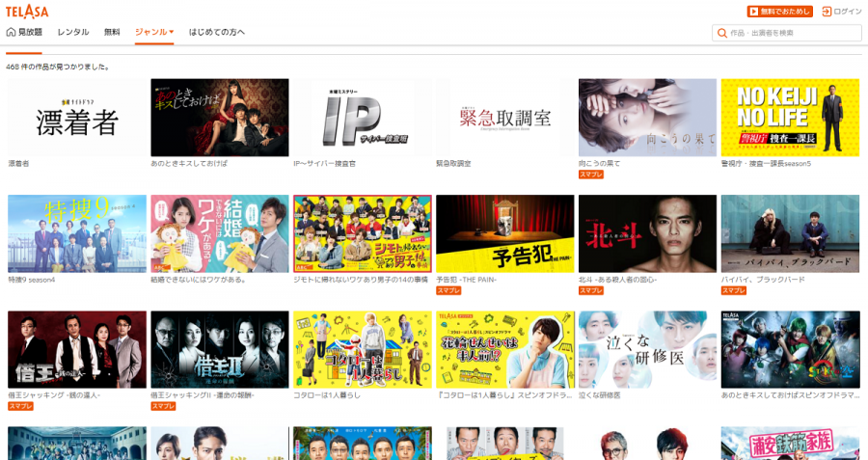Click the login arrow icon
Viewport: 868px width, 460px height.
pyautogui.click(x=827, y=12)
